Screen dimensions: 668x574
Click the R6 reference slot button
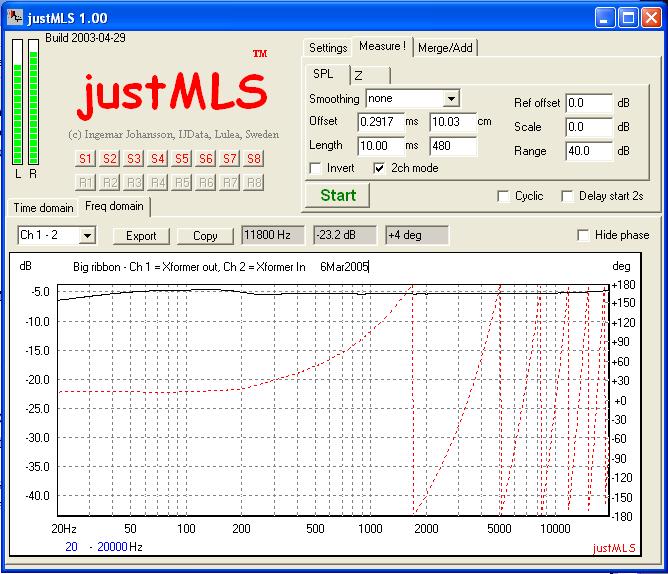point(206,182)
